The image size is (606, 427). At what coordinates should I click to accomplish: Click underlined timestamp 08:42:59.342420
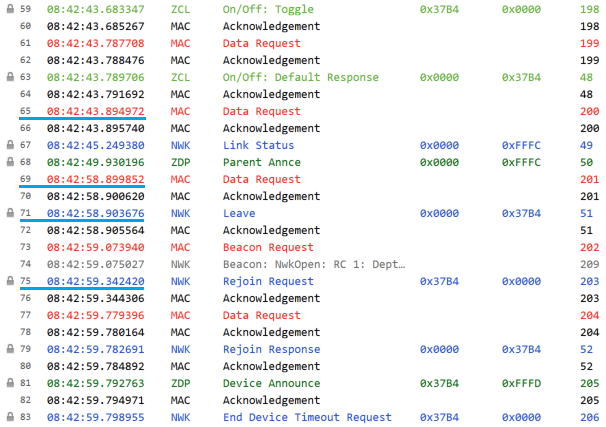click(x=96, y=281)
